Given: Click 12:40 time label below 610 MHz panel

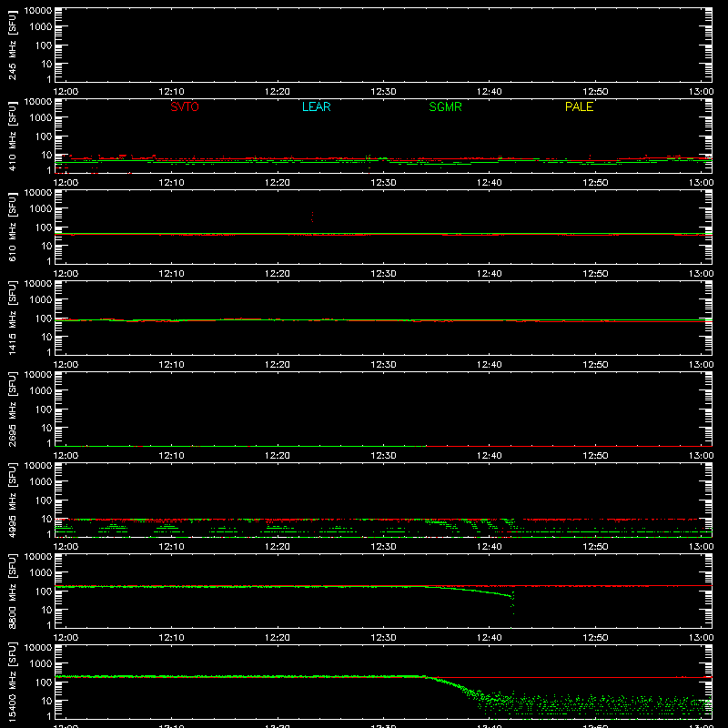Looking at the screenshot, I should pos(490,274).
